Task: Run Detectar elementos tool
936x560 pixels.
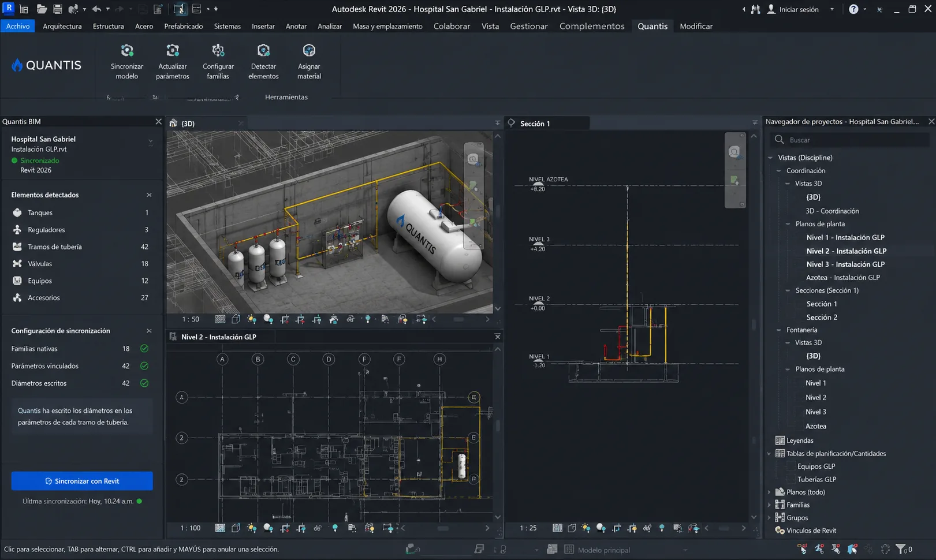Action: coord(263,51)
